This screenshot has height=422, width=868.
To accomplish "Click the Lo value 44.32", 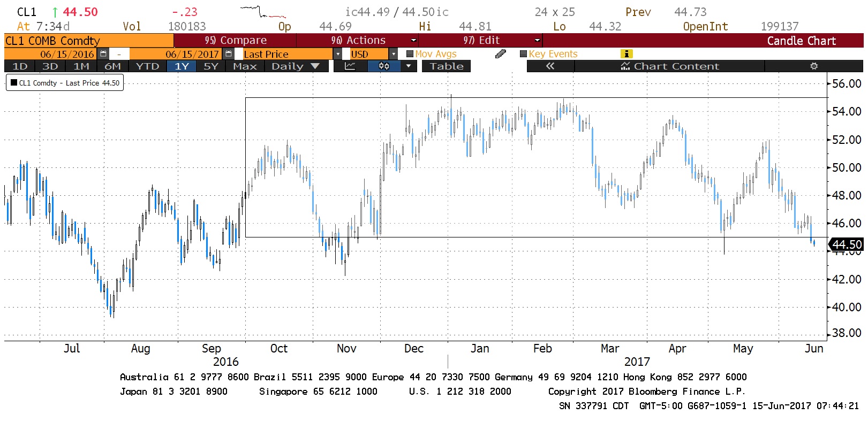I will [x=605, y=26].
